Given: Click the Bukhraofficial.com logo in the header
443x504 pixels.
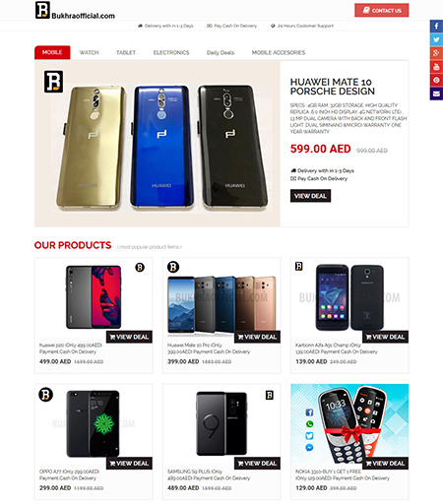Looking at the screenshot, I should click(75, 11).
